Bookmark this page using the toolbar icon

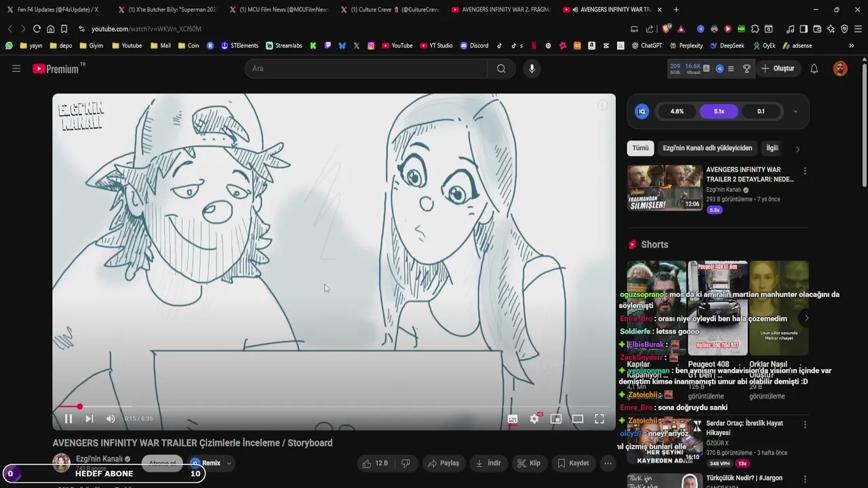pyautogui.click(x=64, y=29)
